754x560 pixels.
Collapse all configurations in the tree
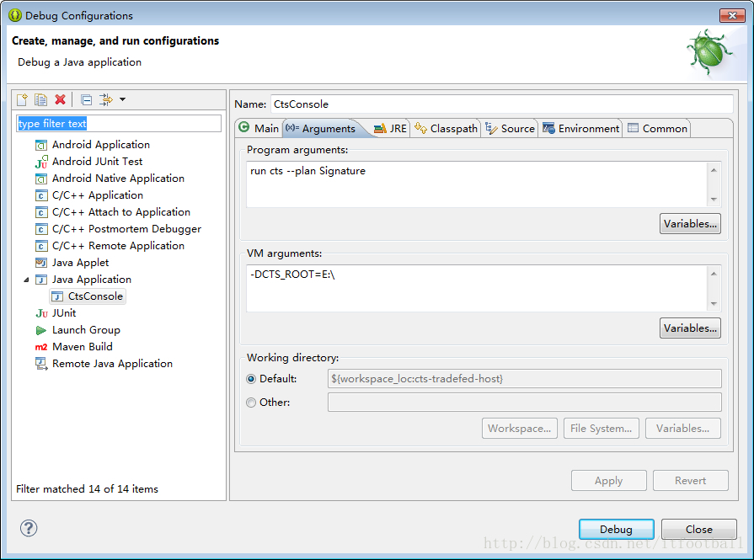coord(86,100)
